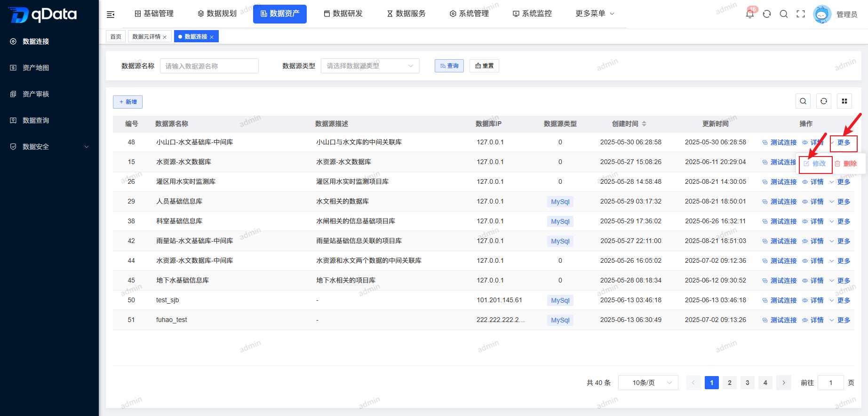Collapse the sidebar with the hamburger icon
Image resolution: width=868 pixels, height=416 pixels.
(x=111, y=15)
